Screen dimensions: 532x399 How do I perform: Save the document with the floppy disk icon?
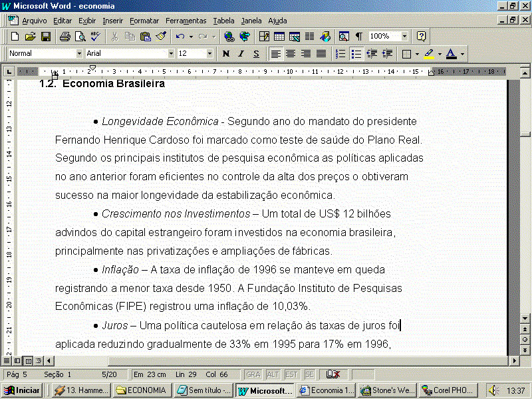pyautogui.click(x=45, y=36)
